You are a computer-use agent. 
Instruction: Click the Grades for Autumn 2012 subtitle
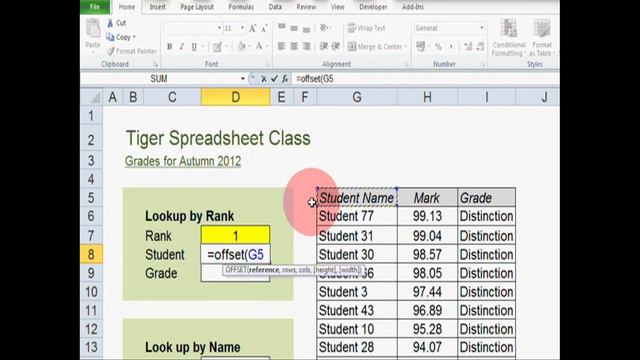coord(183,161)
